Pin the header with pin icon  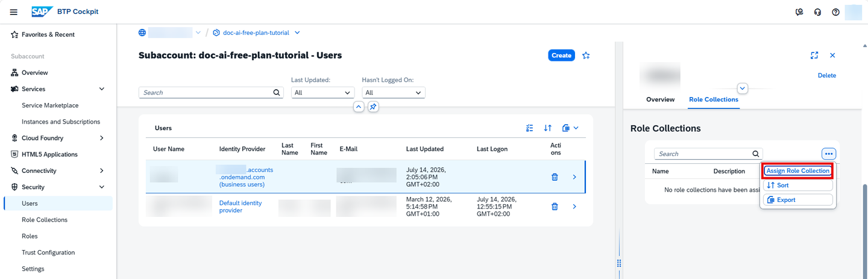click(373, 107)
